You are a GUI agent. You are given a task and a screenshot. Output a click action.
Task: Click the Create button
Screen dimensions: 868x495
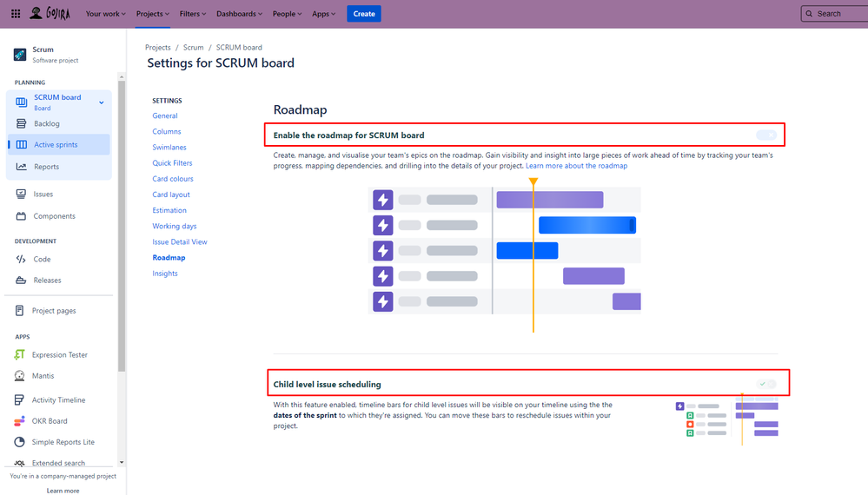364,14
